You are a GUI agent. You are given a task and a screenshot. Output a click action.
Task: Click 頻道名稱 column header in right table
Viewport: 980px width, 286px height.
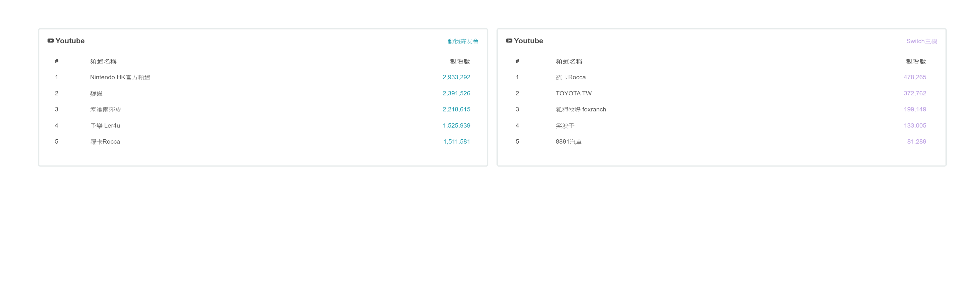569,61
